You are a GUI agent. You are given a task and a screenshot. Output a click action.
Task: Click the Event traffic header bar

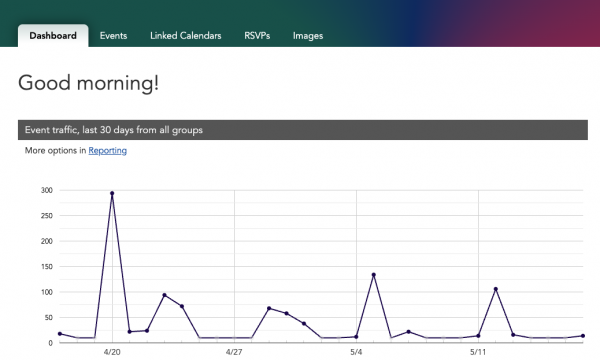(x=303, y=130)
